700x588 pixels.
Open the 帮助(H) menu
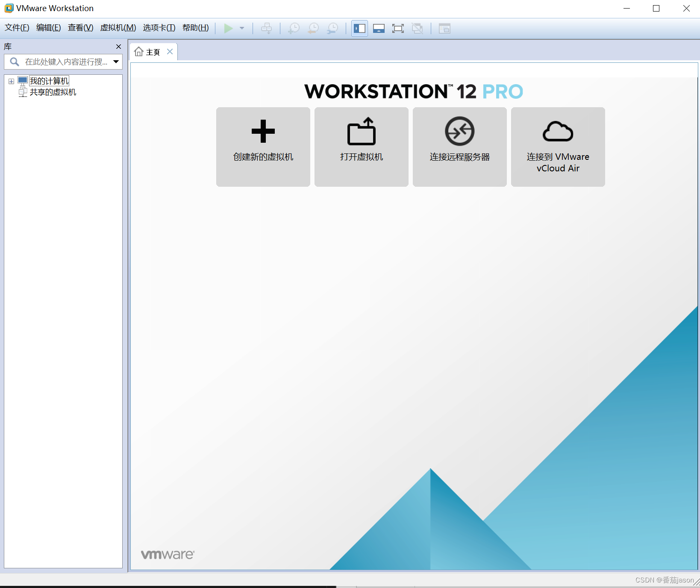196,28
